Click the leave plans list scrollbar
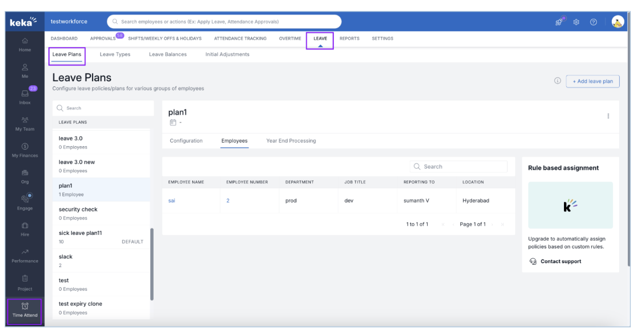This screenshot has height=335, width=644. (x=152, y=264)
